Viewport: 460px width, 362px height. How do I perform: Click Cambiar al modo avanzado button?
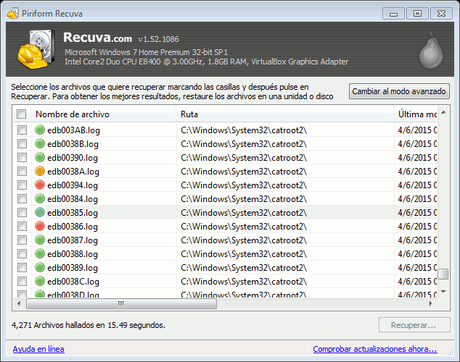(x=399, y=91)
